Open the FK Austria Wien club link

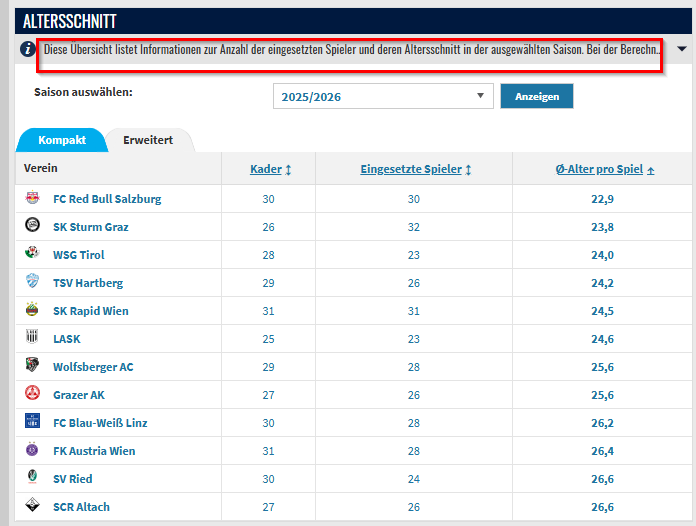94,451
